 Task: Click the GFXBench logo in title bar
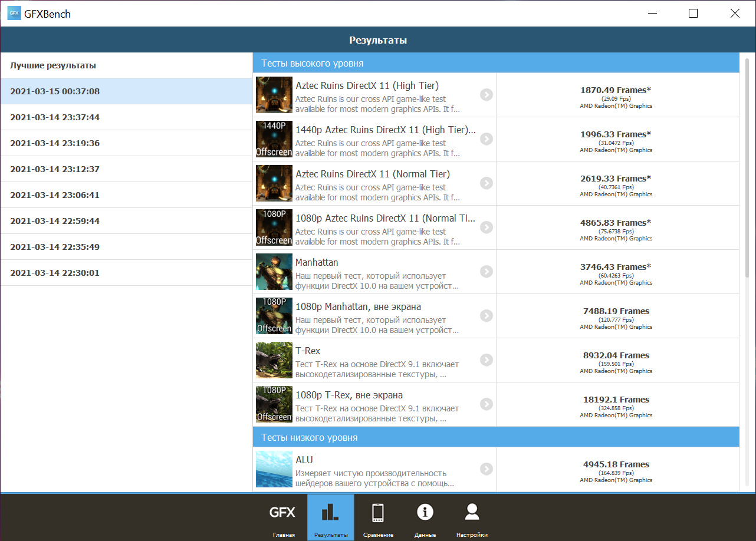click(x=14, y=13)
